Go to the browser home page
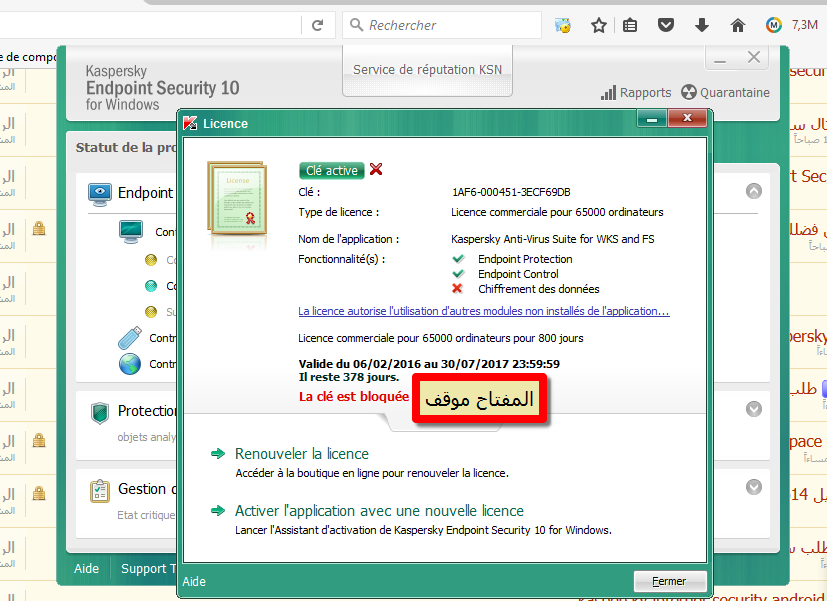This screenshot has height=601, width=827. (x=738, y=25)
